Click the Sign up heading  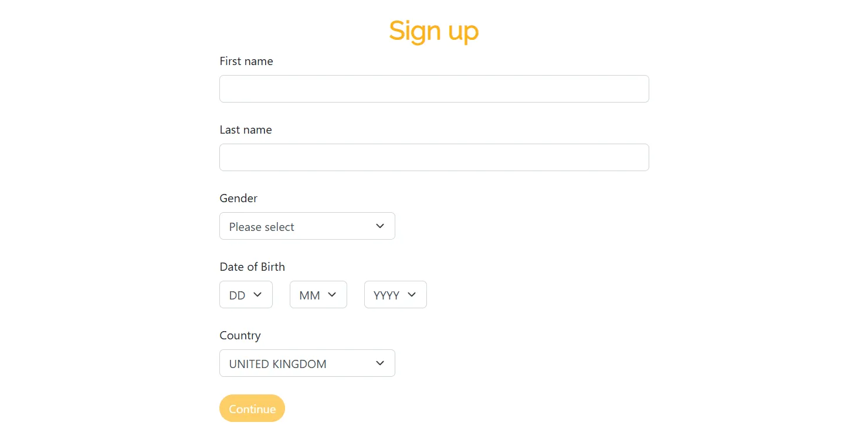click(434, 30)
